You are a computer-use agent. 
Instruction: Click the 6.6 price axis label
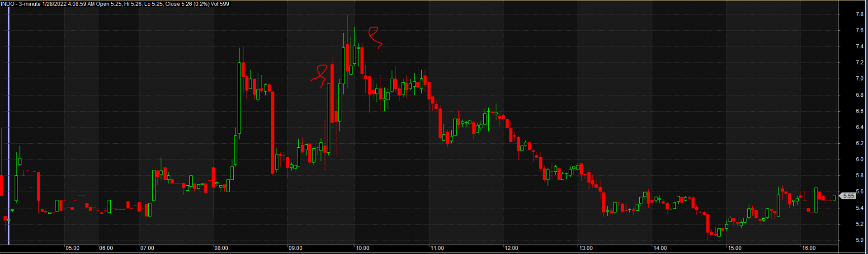point(859,111)
